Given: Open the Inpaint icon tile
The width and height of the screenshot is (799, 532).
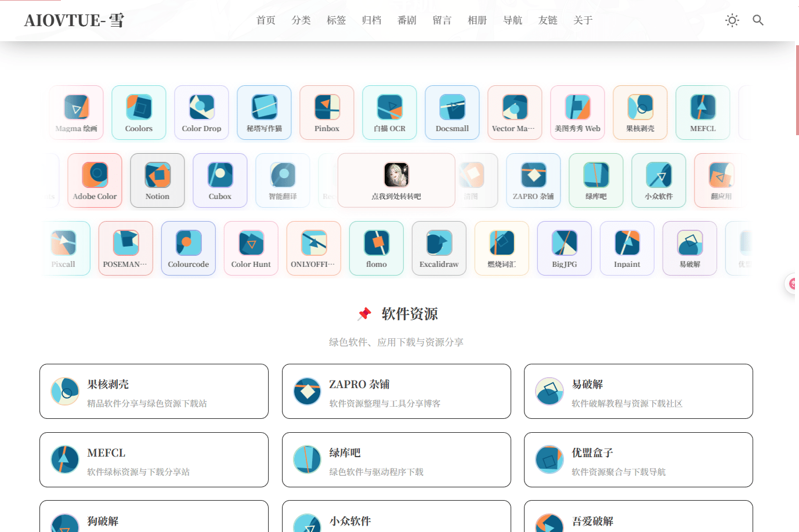Looking at the screenshot, I should (x=627, y=248).
